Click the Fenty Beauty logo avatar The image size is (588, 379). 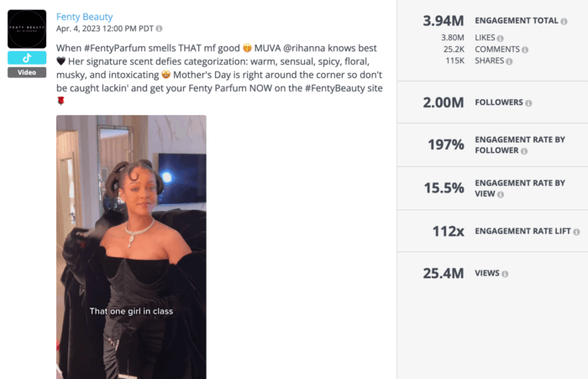point(27,29)
